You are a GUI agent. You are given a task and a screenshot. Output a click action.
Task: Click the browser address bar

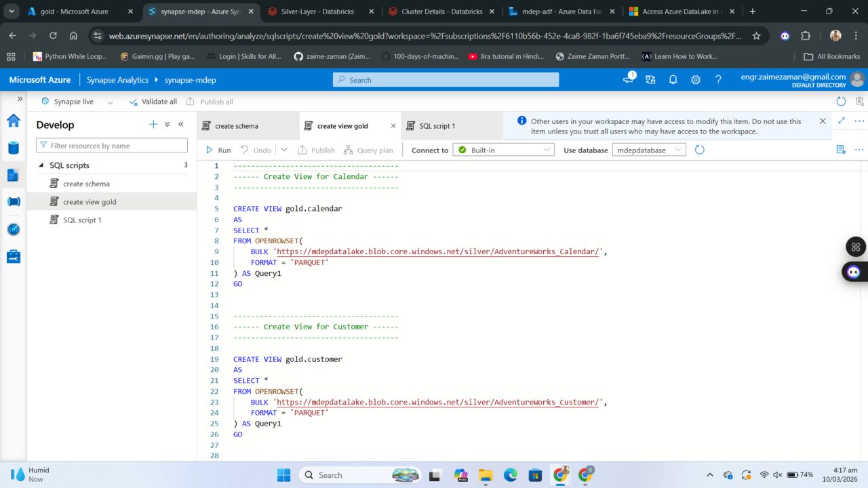[425, 36]
